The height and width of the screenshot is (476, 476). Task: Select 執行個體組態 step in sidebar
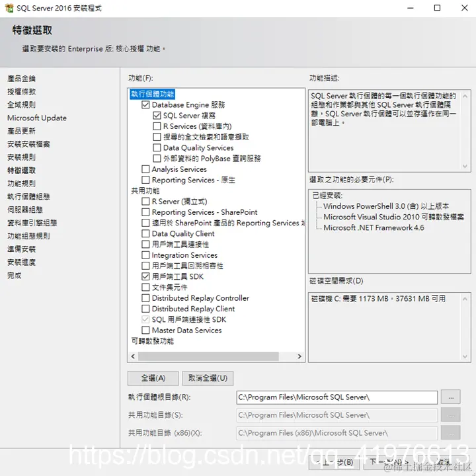pos(28,196)
